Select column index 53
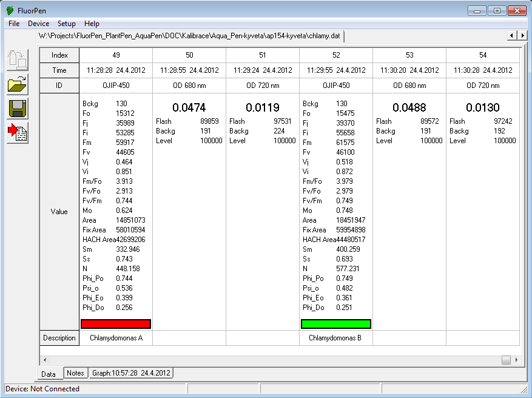 click(x=409, y=55)
